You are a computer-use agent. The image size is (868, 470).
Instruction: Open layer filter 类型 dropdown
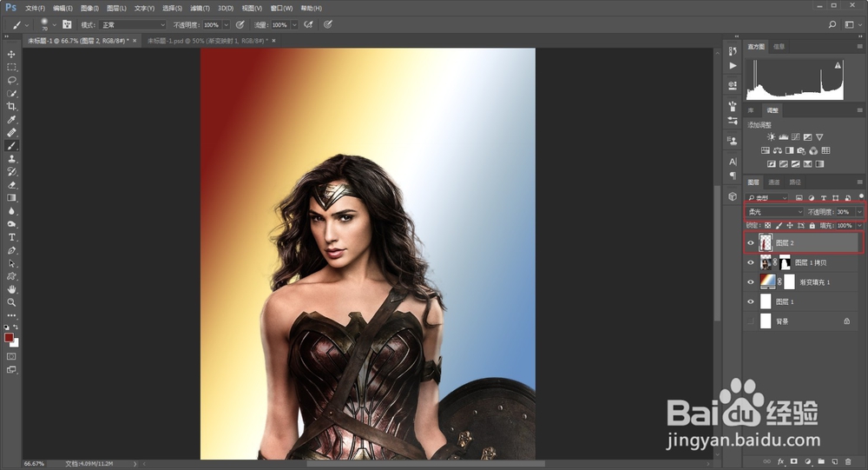767,198
